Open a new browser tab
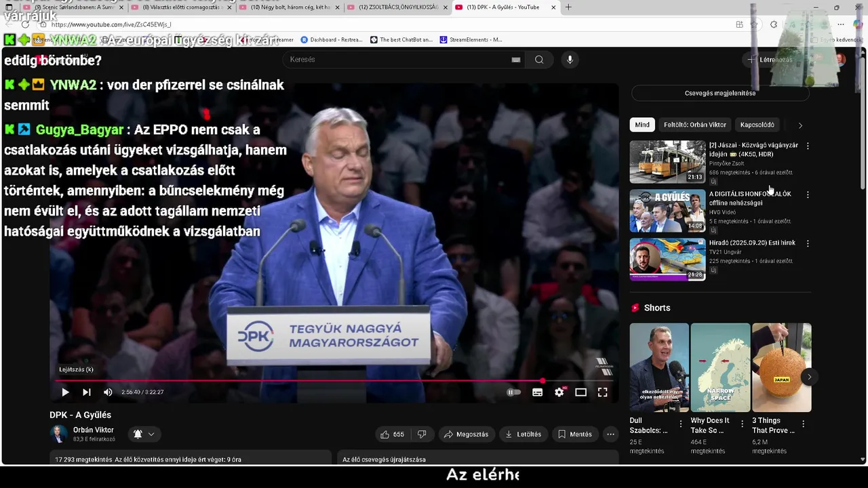This screenshot has width=868, height=488. click(568, 7)
